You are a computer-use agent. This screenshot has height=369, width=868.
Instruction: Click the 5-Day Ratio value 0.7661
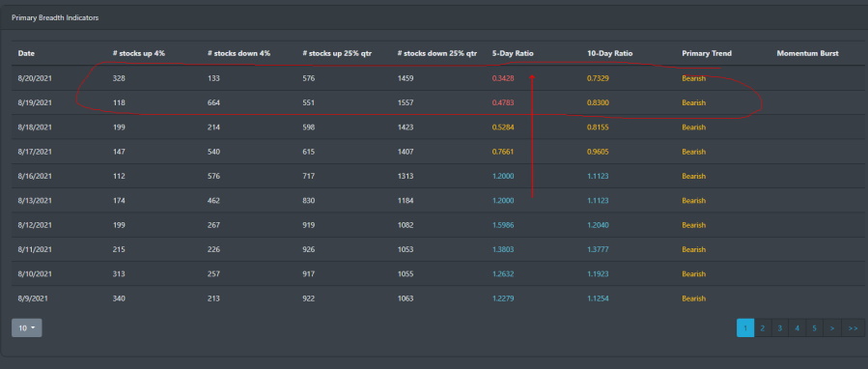(x=503, y=152)
